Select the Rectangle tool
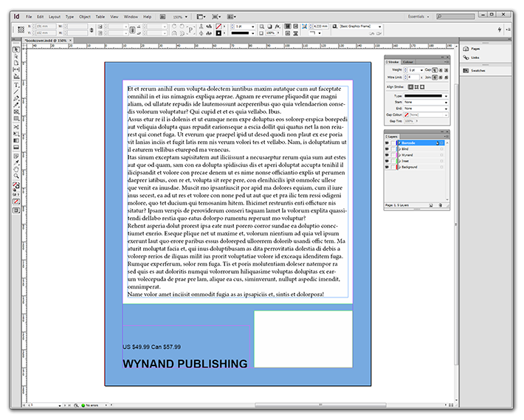Screen dimensions: 524x420 pos(16,118)
